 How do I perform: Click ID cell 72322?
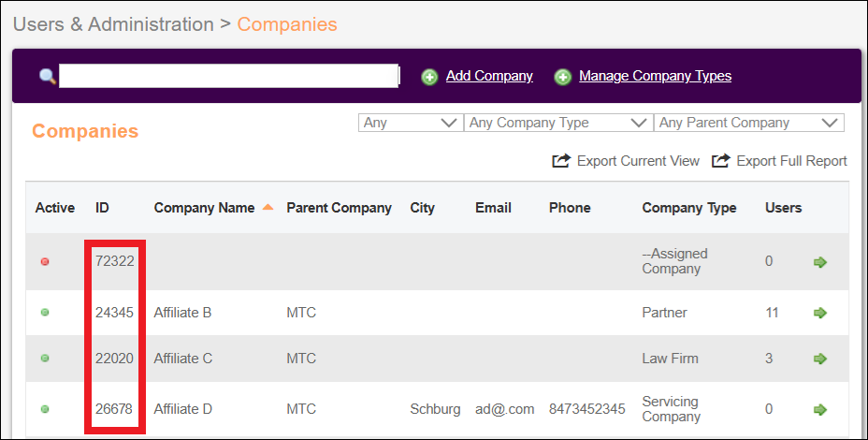pos(115,261)
